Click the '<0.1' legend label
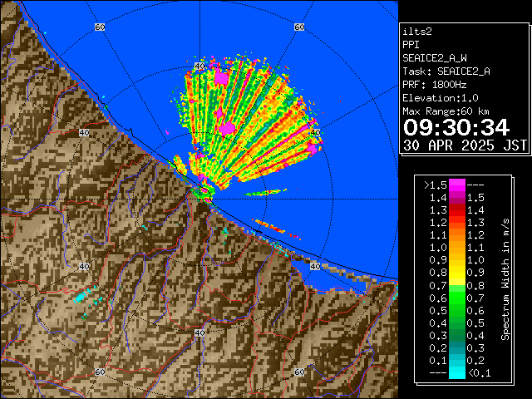Screen dimensions: 532x399 coord(479,373)
